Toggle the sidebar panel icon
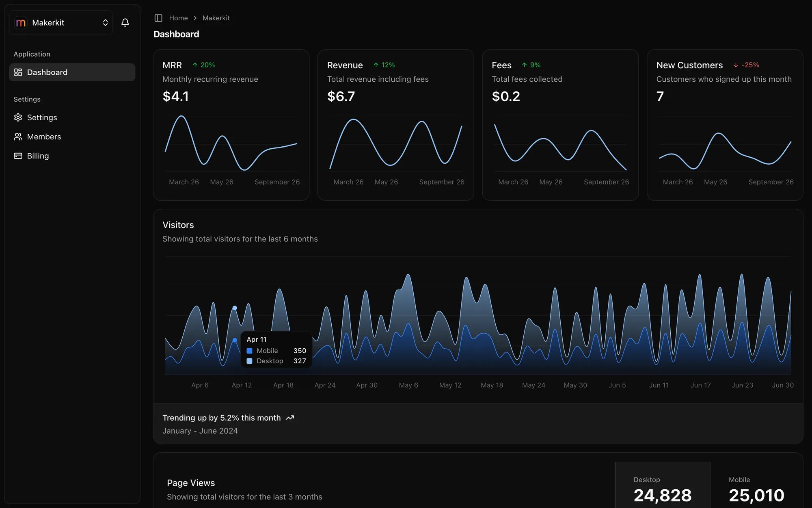 tap(158, 18)
